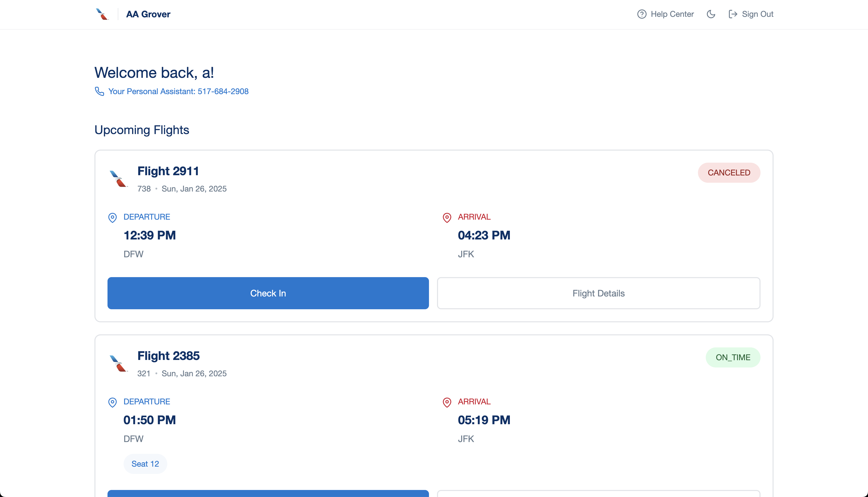Image resolution: width=868 pixels, height=497 pixels.
Task: Click the CANCELED status badge
Action: pos(729,173)
